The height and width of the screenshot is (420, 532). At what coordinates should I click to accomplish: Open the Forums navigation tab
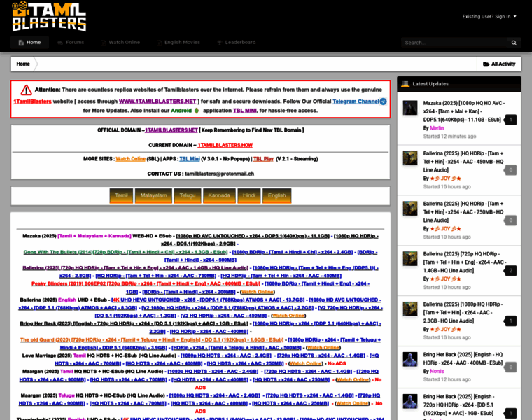click(x=71, y=43)
